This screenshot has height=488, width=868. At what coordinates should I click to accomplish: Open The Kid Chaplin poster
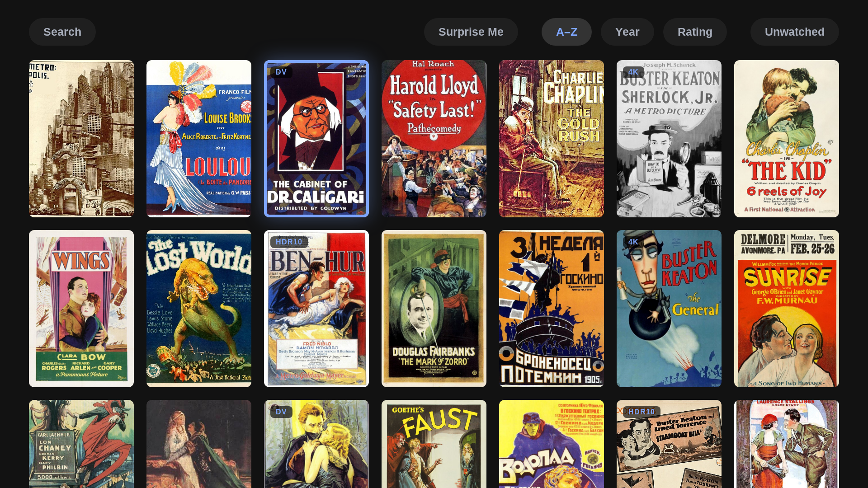[787, 139]
